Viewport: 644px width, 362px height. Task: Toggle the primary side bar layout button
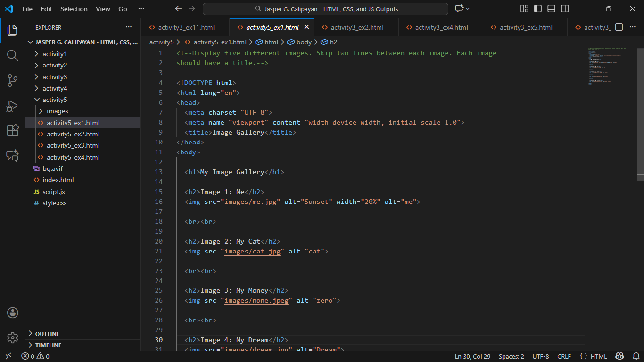(537, 9)
